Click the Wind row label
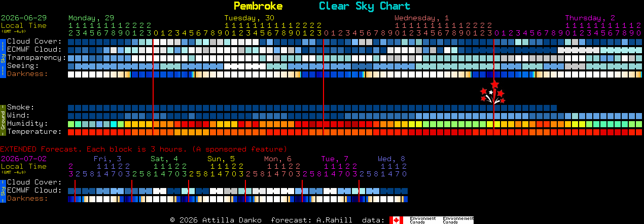This screenshot has height=224, width=644. tap(18, 116)
